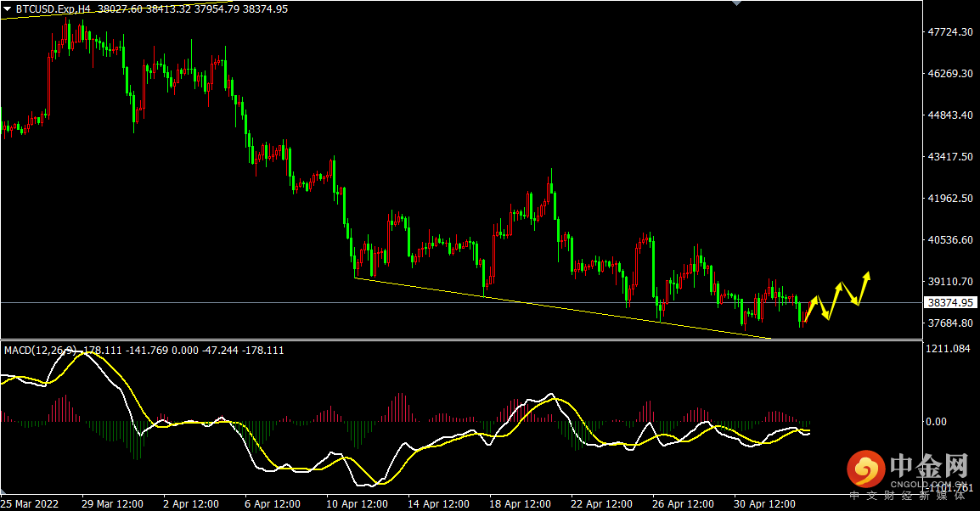Click the 2 Apr 12:00 time label
This screenshot has width=980, height=511.
[190, 503]
